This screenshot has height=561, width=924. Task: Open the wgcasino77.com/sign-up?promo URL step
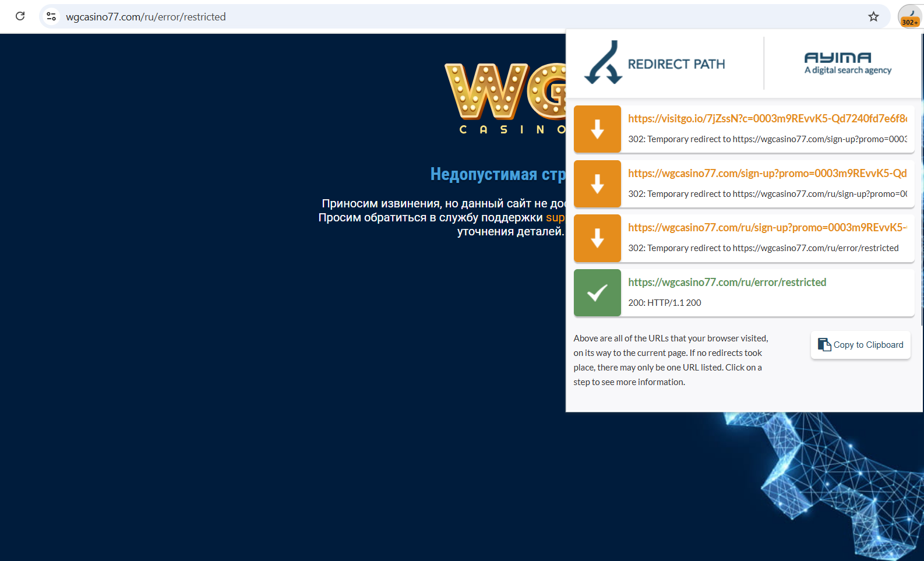point(767,173)
